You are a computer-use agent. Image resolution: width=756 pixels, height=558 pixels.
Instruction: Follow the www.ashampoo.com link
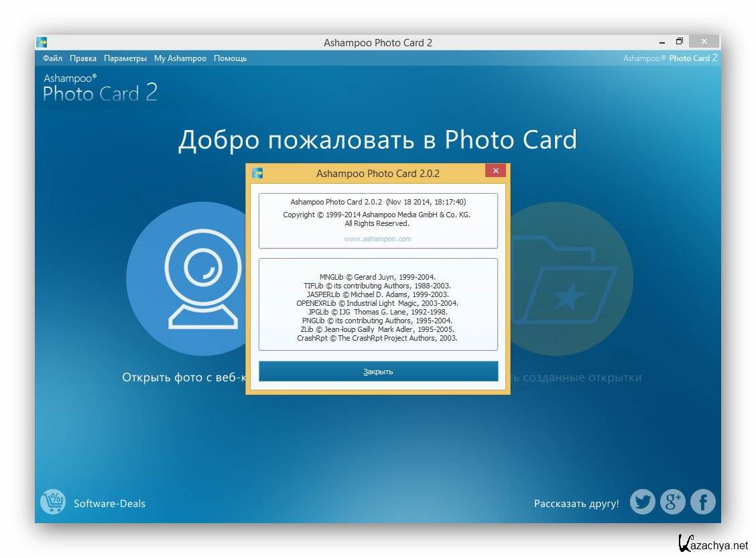[x=377, y=239]
